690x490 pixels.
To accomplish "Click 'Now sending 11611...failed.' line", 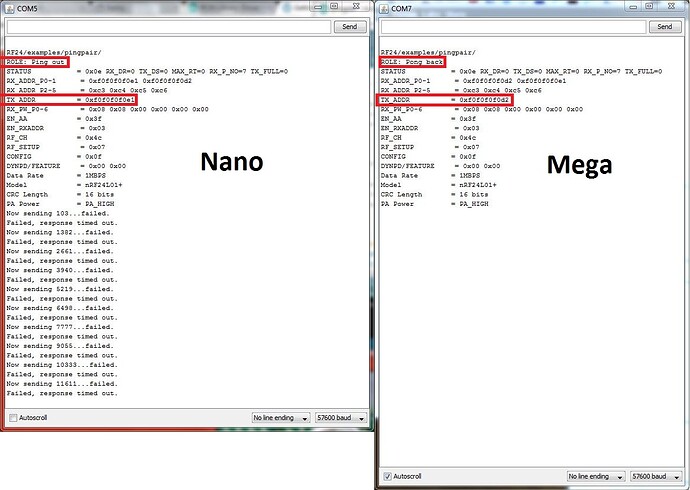I will (62, 384).
